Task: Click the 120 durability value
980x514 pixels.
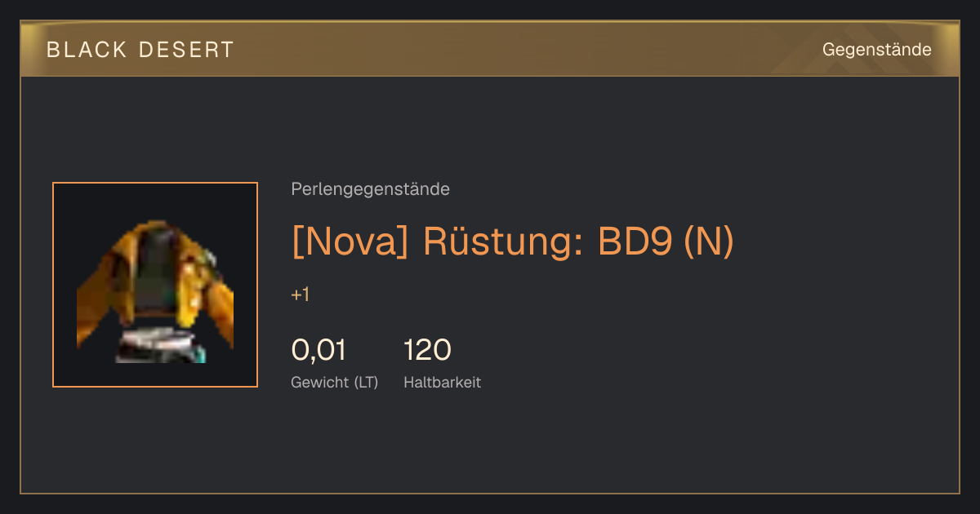Action: click(x=427, y=350)
